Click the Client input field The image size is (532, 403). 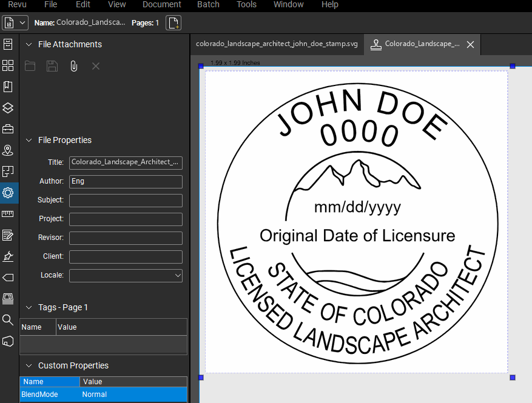click(x=126, y=257)
